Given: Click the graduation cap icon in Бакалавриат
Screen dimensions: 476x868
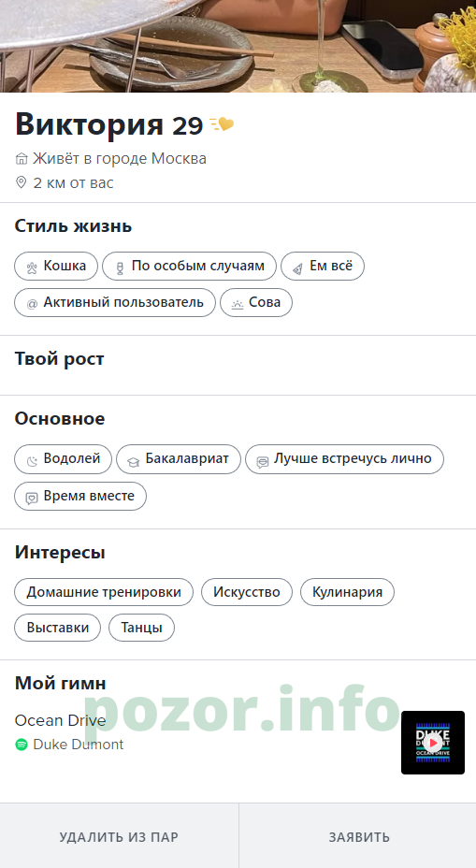Looking at the screenshot, I should coord(133,461).
